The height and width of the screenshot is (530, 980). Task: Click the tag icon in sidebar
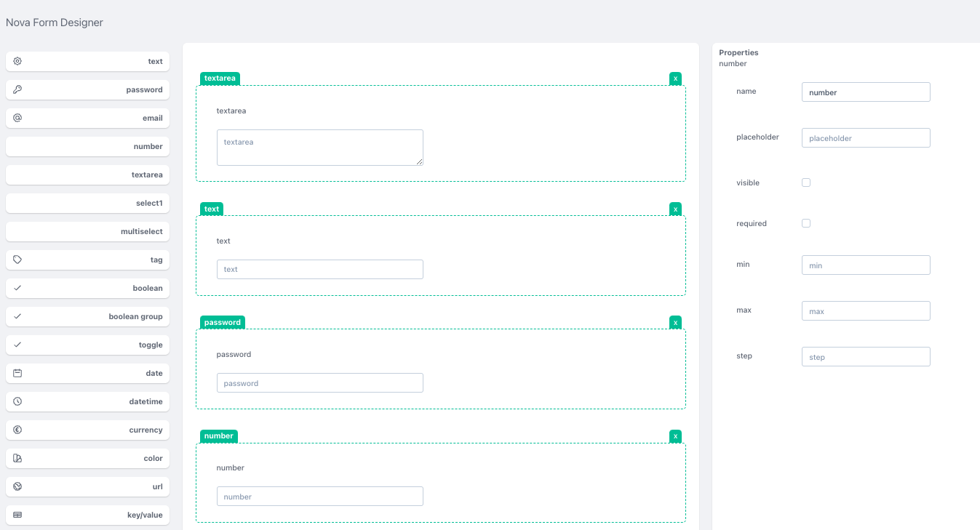[17, 260]
